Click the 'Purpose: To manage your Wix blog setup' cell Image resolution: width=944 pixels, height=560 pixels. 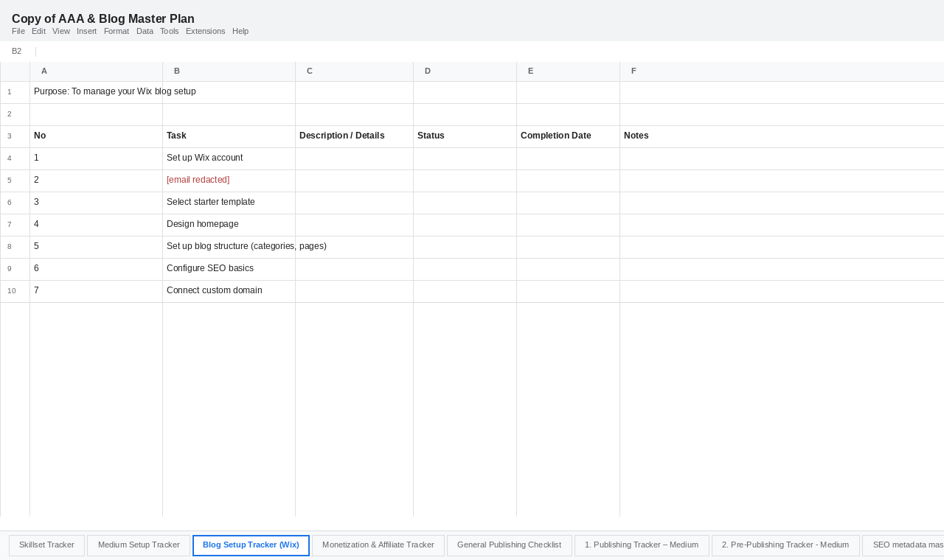[x=96, y=92]
